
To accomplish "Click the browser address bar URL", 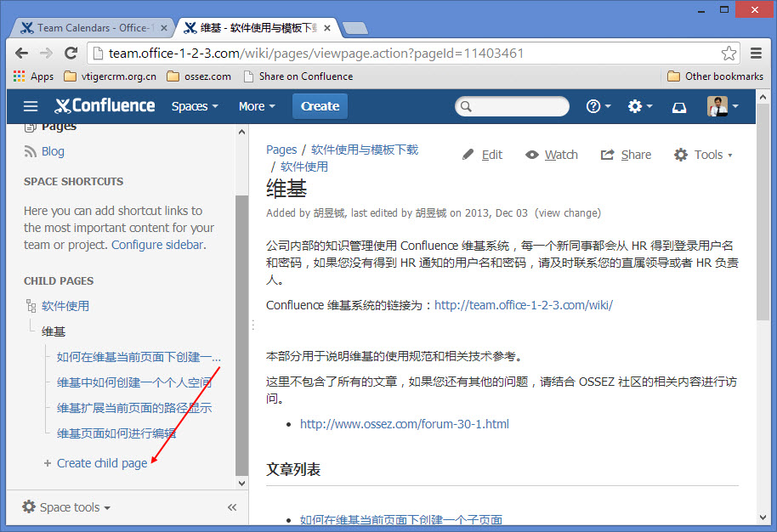I will pos(316,53).
